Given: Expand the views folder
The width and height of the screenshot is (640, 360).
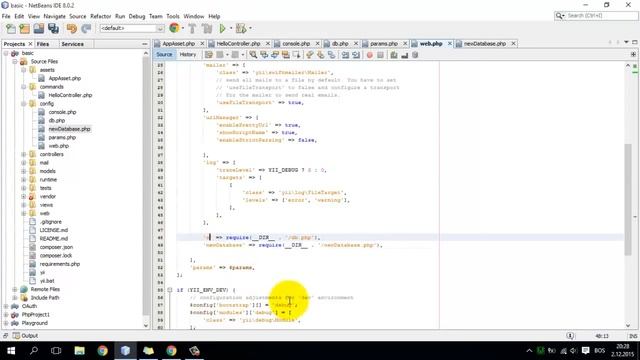Looking at the screenshot, I should (24, 205).
